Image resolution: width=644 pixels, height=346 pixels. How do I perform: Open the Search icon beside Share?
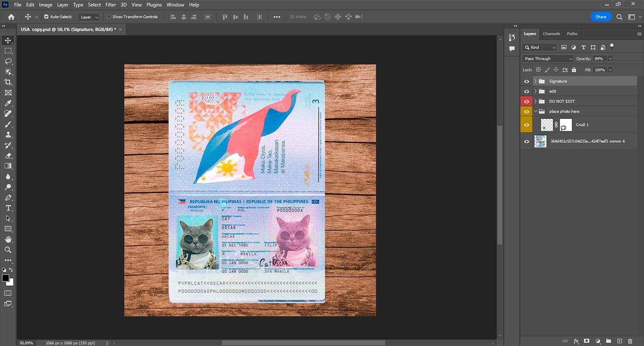(x=619, y=17)
